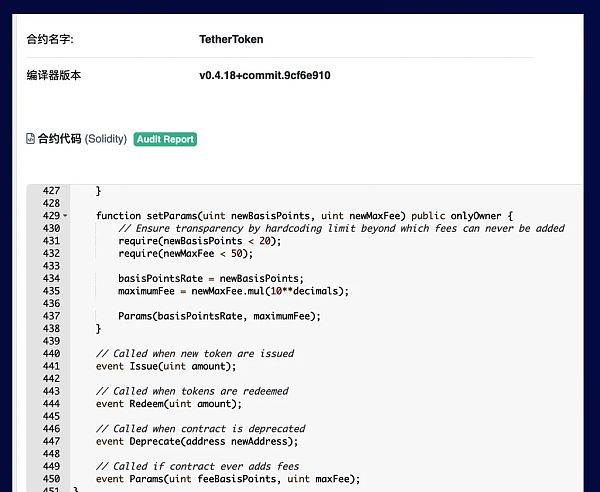
Task: Click the 'Ensure transparency by hardcoding' comment
Action: tap(341, 228)
